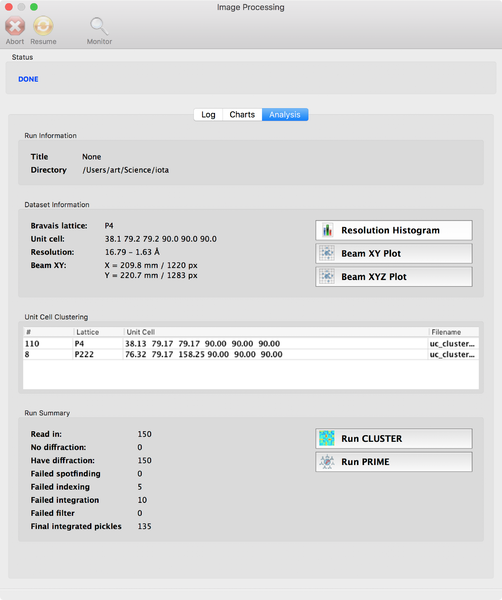Click the Run CLUSTER heatmap icon
The width and height of the screenshot is (502, 600).
click(327, 439)
